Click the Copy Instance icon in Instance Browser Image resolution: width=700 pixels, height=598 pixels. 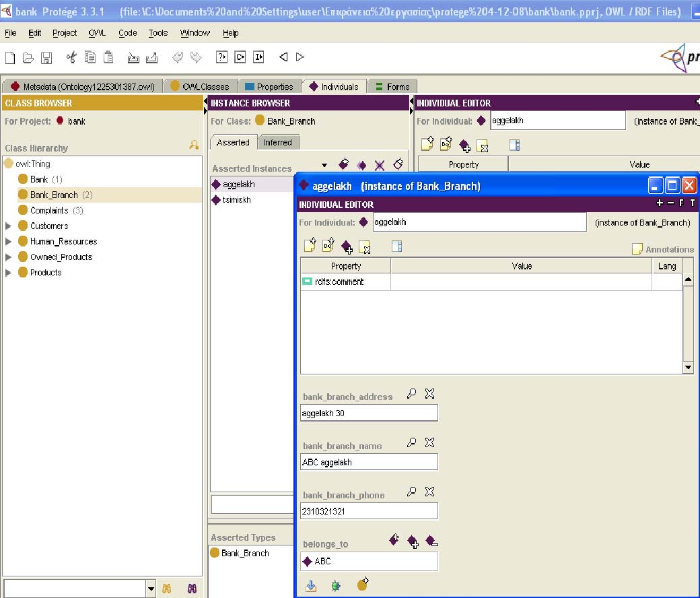click(361, 166)
